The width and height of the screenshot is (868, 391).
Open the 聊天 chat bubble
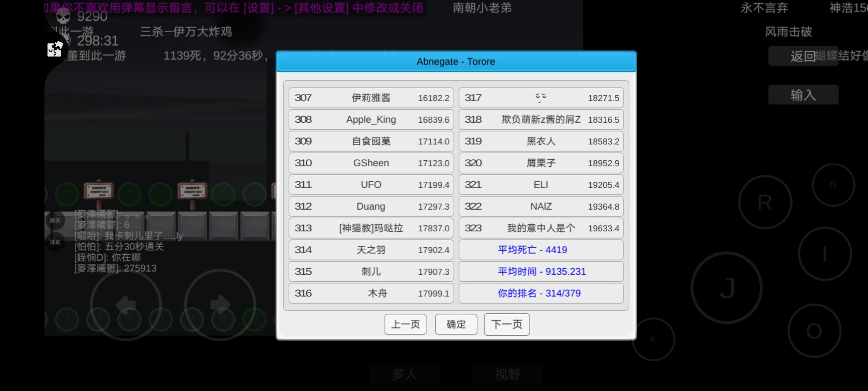coord(55,220)
